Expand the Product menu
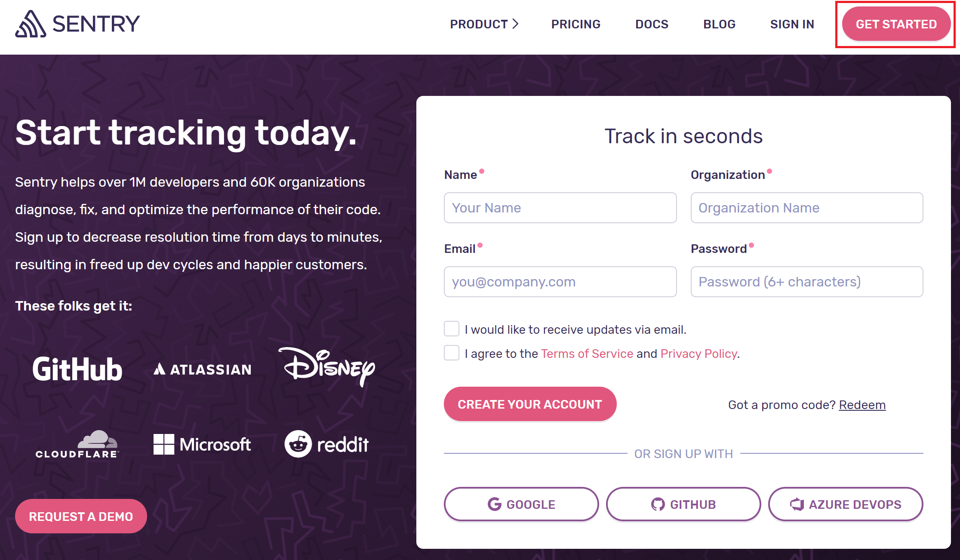 484,24
